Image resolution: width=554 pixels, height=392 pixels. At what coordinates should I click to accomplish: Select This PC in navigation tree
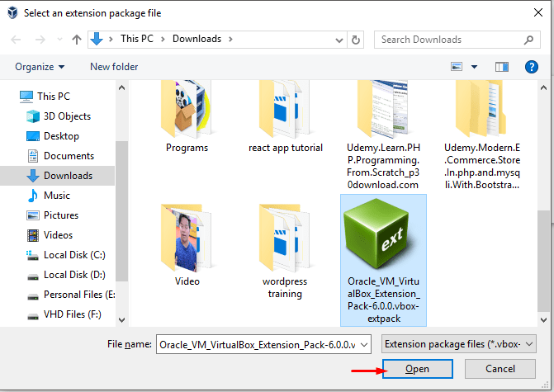[45, 97]
